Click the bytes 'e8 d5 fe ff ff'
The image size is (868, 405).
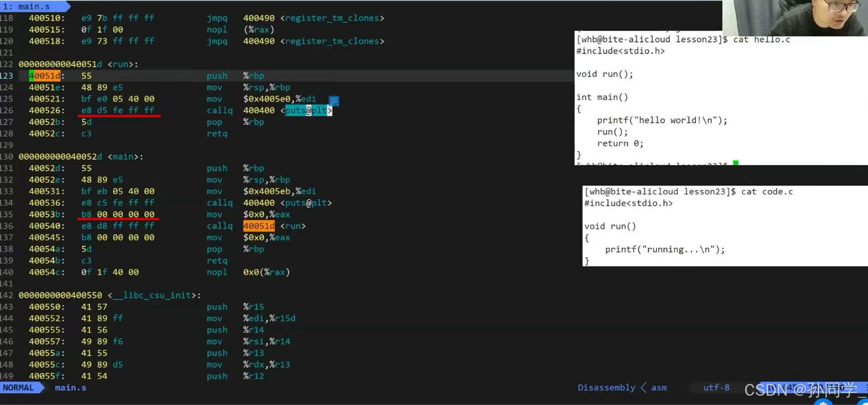pos(118,110)
